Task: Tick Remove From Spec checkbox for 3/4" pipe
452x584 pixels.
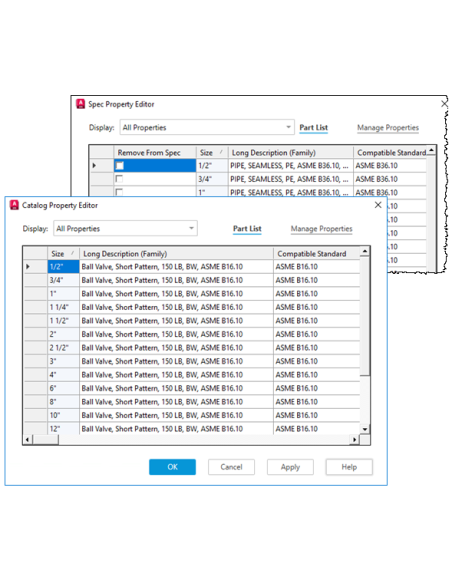Action: pos(119,179)
